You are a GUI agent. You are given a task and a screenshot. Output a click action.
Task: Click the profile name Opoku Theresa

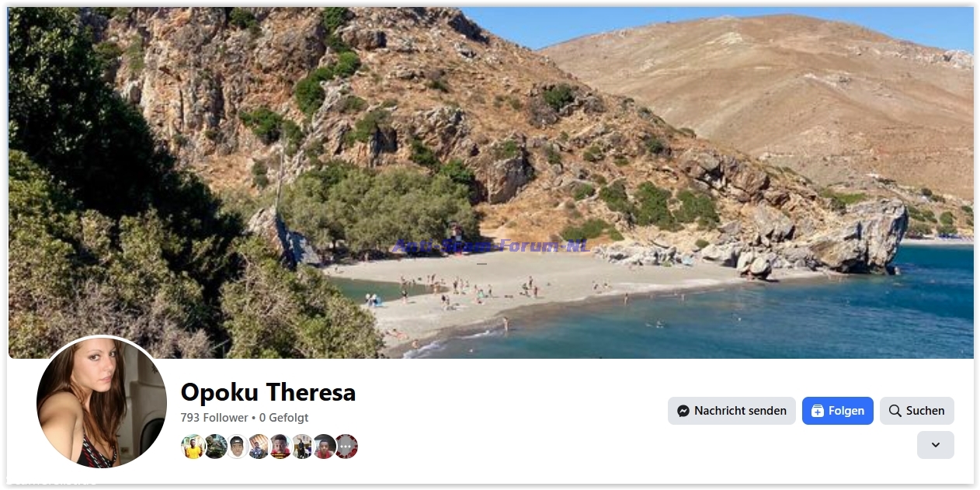268,392
